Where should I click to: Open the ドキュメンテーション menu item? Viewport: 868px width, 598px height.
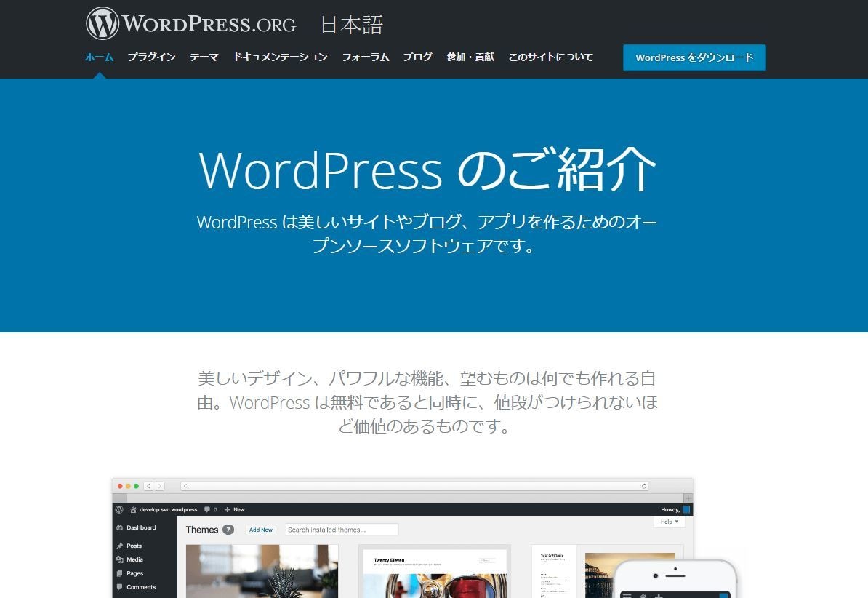tap(281, 57)
